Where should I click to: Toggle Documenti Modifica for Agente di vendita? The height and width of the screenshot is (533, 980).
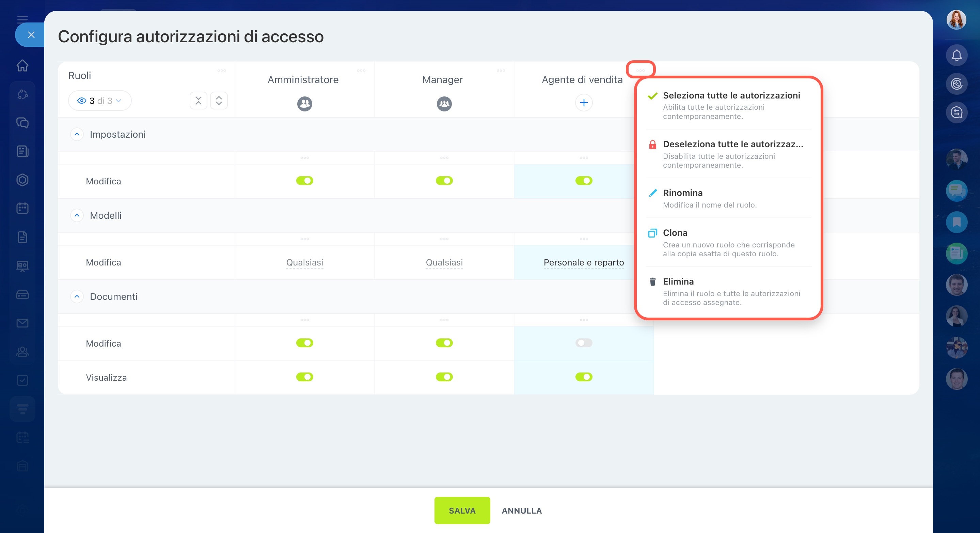584,343
